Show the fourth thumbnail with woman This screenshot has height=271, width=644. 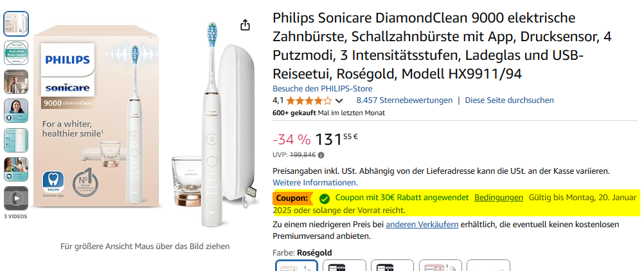[16, 110]
